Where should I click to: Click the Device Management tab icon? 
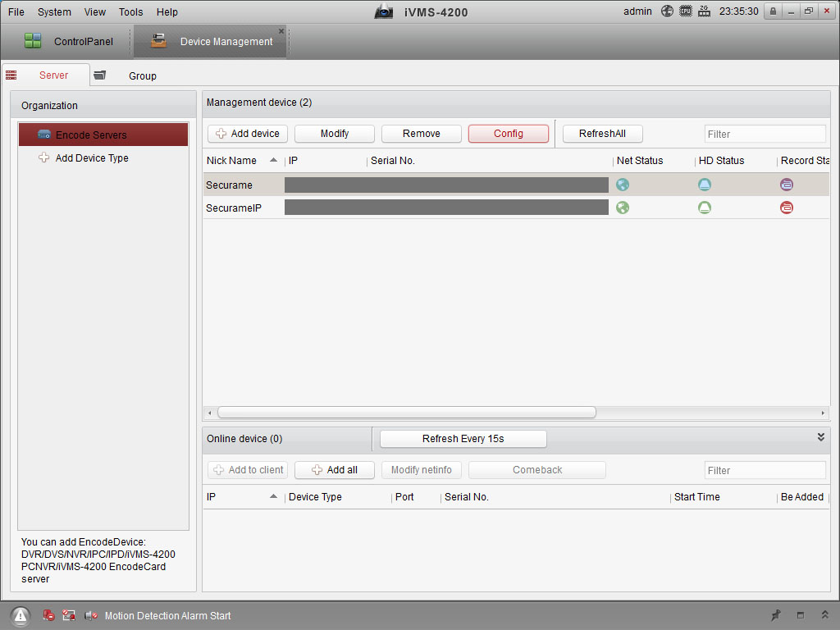point(158,41)
